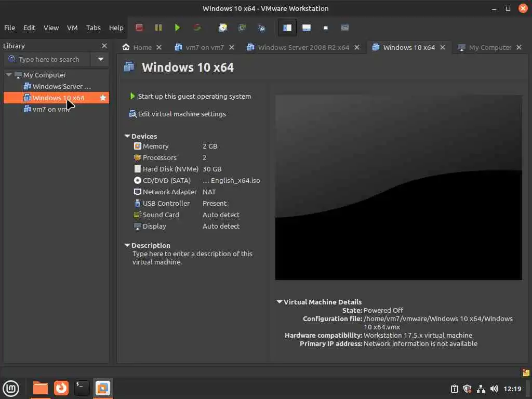The image size is (532, 399).
Task: Click the CD/DVD (SATA) device icon
Action: [137, 180]
